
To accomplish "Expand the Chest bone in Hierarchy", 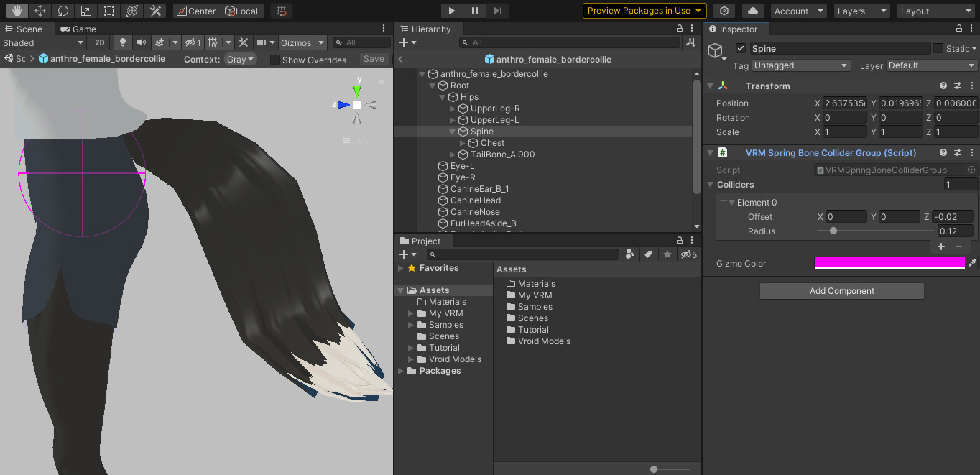I will [x=463, y=142].
